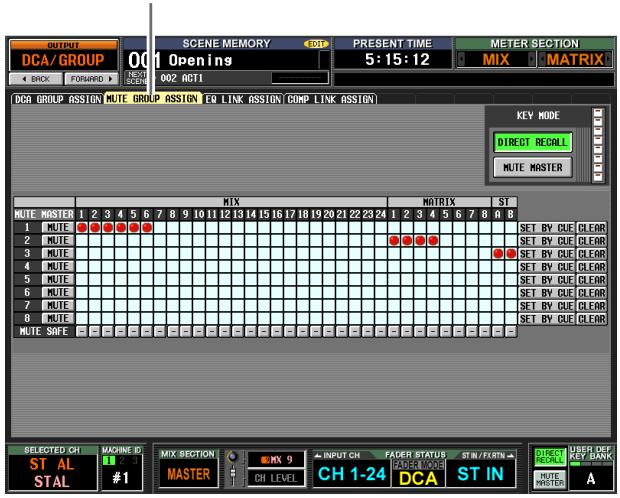Screen dimensions: 620x498
Task: Unassign MIX 3 from mute group 1
Action: pos(108,227)
